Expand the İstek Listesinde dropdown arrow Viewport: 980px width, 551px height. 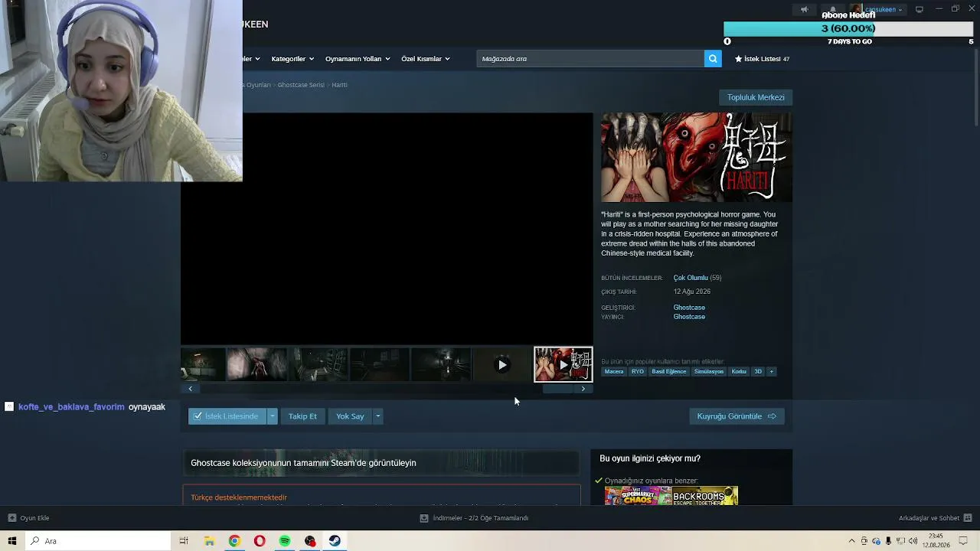272,416
